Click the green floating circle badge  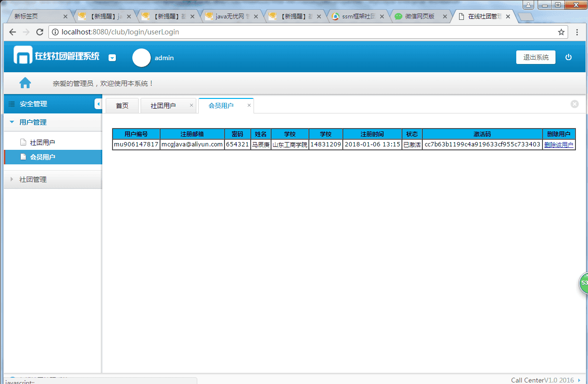click(x=584, y=283)
